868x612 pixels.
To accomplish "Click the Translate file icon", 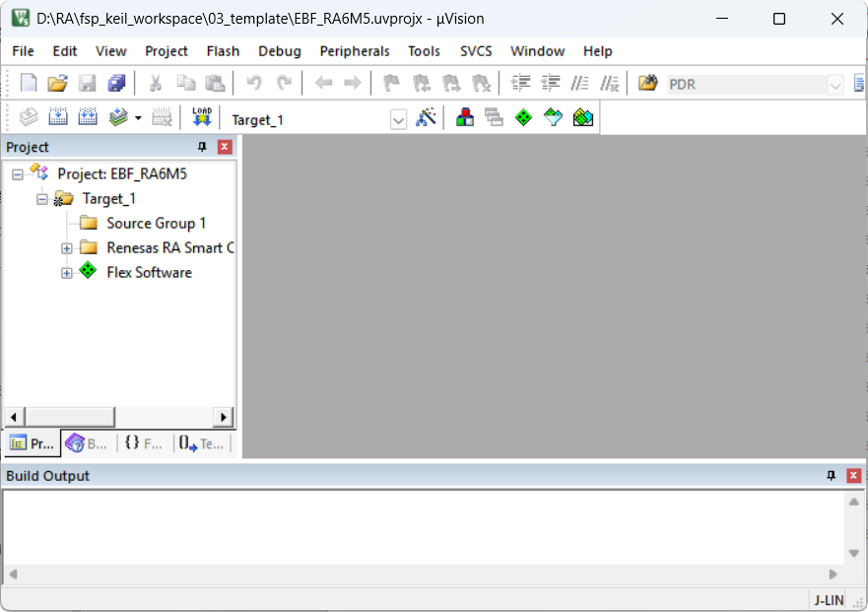I will click(29, 117).
